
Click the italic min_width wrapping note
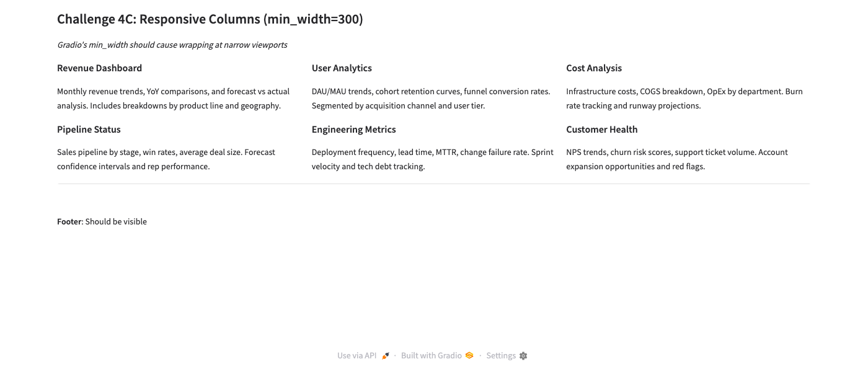pos(172,45)
